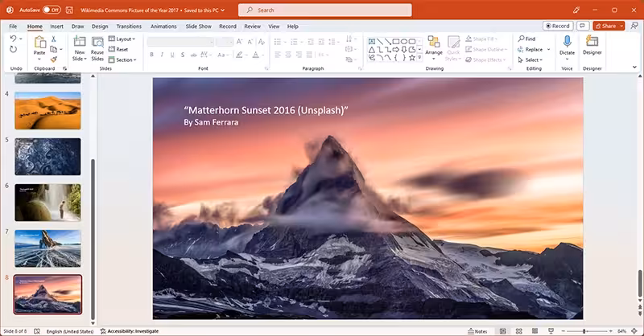Toggle the Notes pane in status bar
This screenshot has height=336, width=644.
[477, 331]
